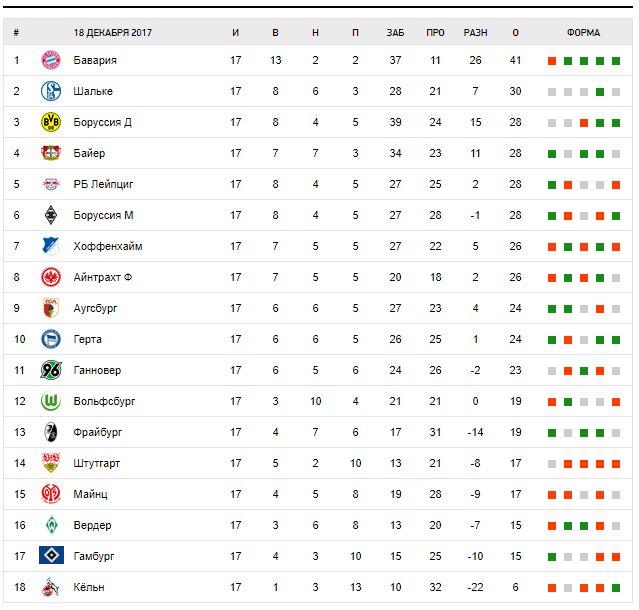The width and height of the screenshot is (639, 610).
Task: Click the RB Leipzig logo icon
Action: [50, 185]
